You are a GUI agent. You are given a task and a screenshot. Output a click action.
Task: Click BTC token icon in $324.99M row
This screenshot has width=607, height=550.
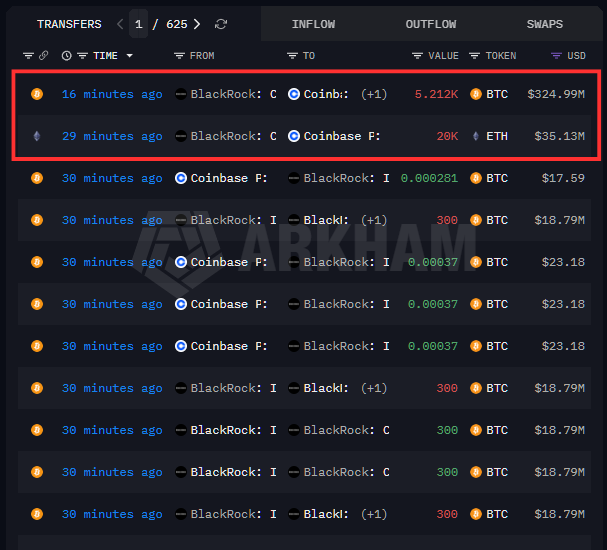point(476,94)
